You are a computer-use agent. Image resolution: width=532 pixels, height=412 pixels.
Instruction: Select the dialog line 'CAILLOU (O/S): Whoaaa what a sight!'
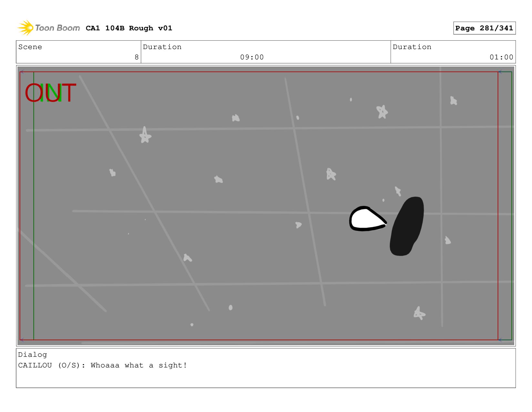coord(103,366)
